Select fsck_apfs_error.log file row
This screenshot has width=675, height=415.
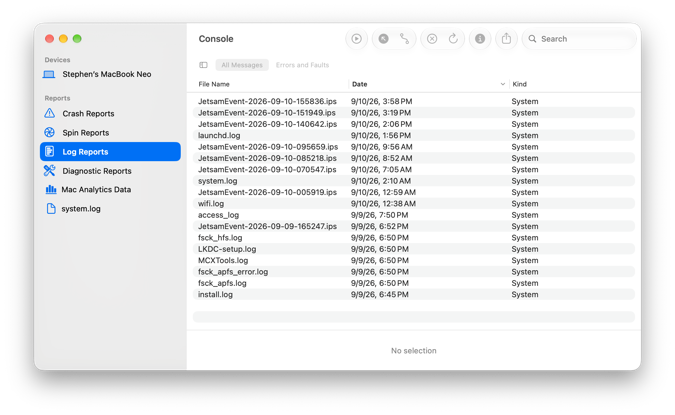[x=414, y=272]
